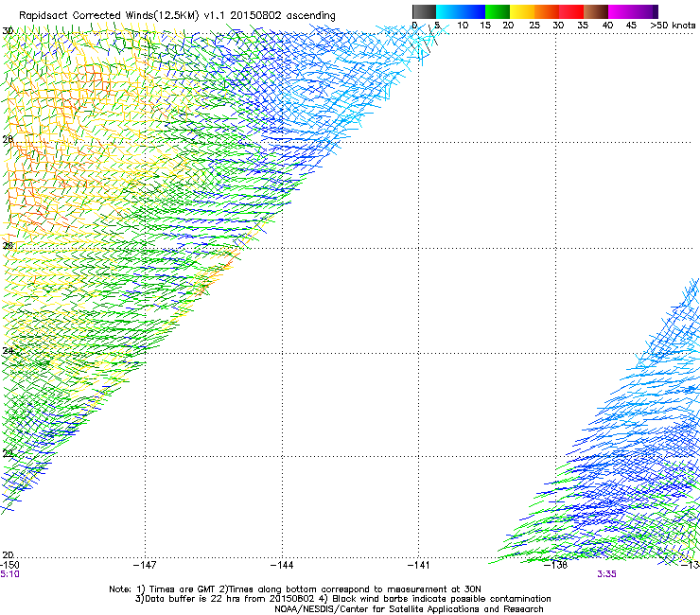Click the purple '3:35' swath time label
The height and width of the screenshot is (615, 700).
coord(606,574)
